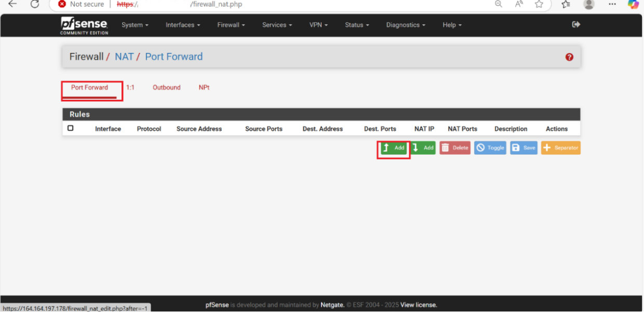Image resolution: width=644 pixels, height=312 pixels.
Task: Click the red Delete button
Action: click(455, 148)
